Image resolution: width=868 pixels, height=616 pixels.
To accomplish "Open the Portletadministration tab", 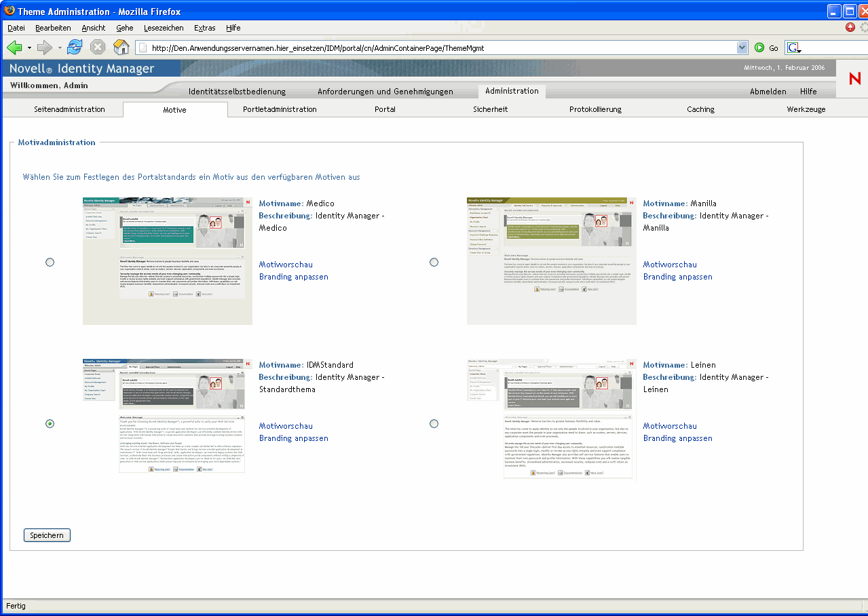I will click(x=280, y=109).
